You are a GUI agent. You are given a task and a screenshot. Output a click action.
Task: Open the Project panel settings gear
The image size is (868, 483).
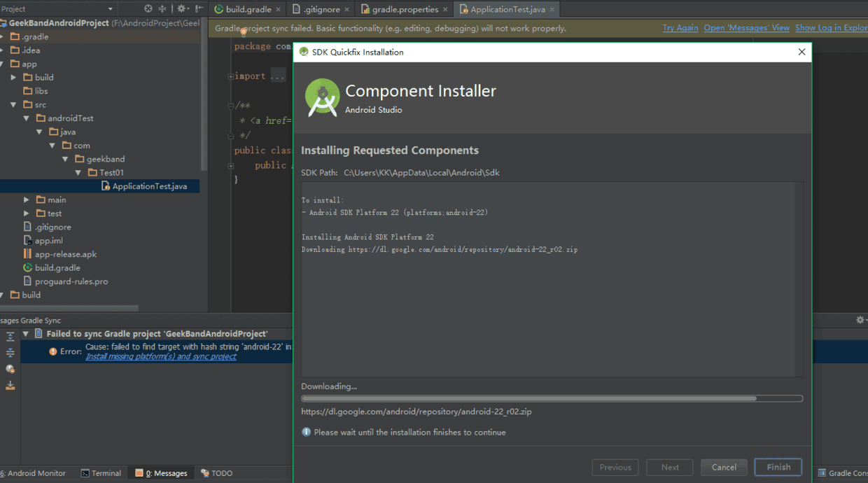coord(182,9)
